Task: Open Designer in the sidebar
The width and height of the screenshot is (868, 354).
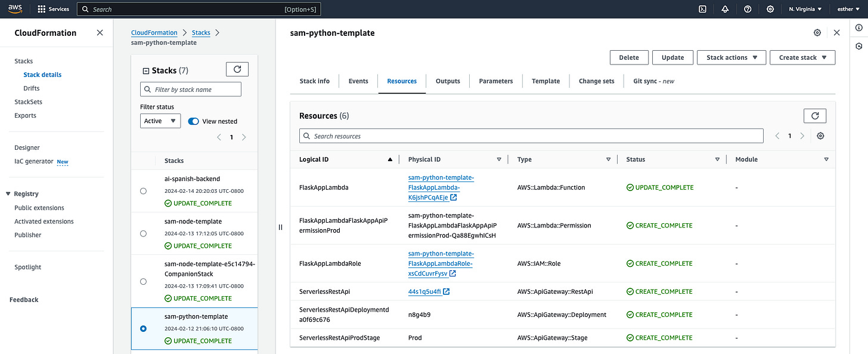Action: pyautogui.click(x=27, y=147)
